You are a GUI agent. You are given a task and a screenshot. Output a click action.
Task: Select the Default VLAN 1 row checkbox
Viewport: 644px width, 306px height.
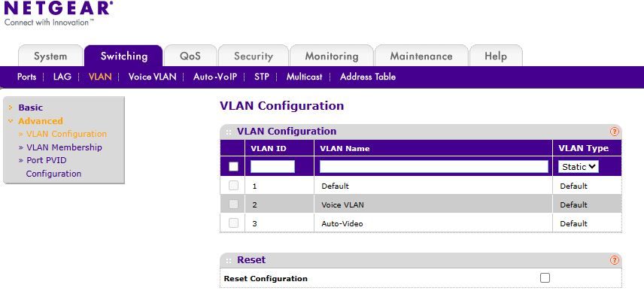coord(233,186)
